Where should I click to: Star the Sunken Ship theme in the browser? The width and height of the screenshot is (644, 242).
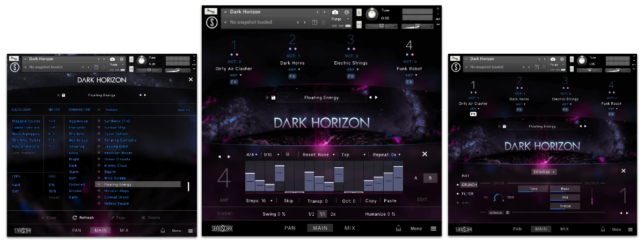[99, 127]
